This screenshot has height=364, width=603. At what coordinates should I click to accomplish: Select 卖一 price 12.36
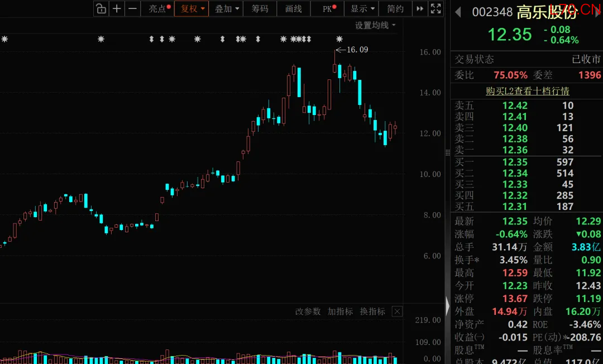(515, 150)
